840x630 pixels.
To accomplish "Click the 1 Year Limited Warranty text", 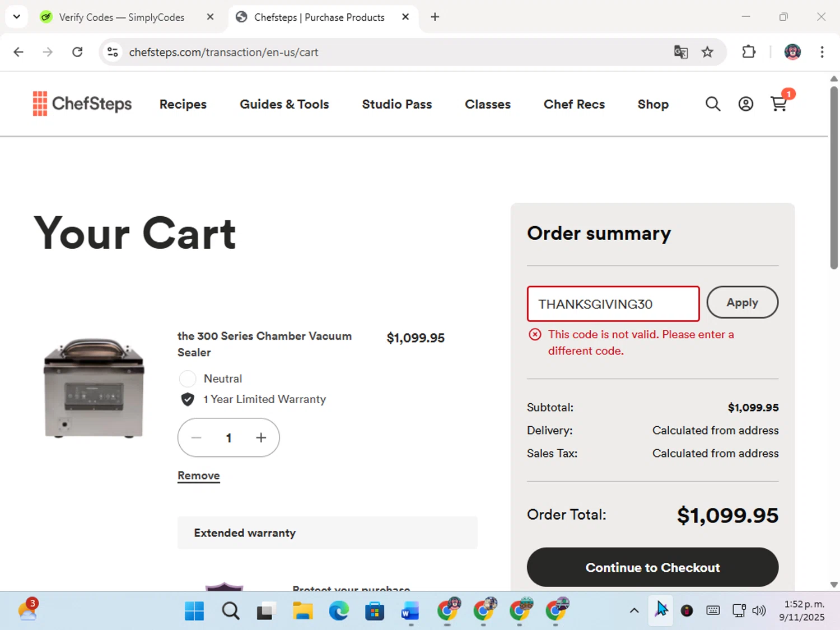I will point(264,399).
